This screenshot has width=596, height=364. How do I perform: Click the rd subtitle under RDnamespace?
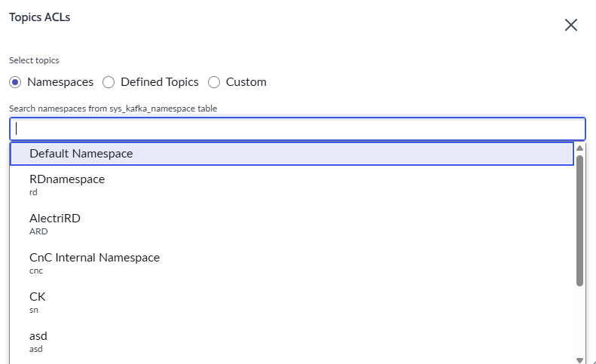click(x=33, y=192)
